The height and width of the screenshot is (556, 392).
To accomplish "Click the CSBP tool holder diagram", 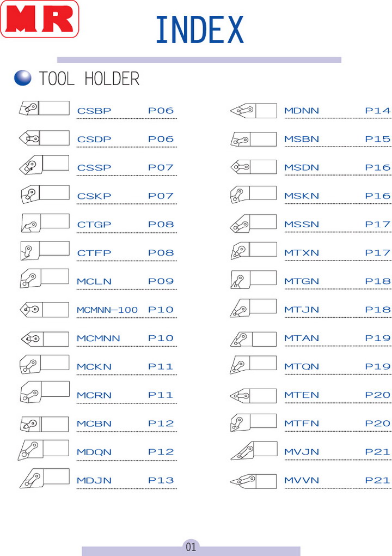I will coord(44,108).
